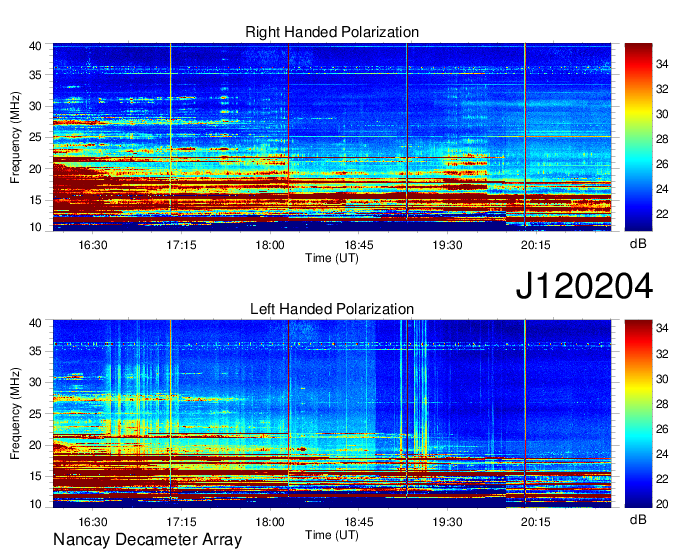Click the 25 MHz tick on right-handed plot
This screenshot has height=552, width=680.
35,137
